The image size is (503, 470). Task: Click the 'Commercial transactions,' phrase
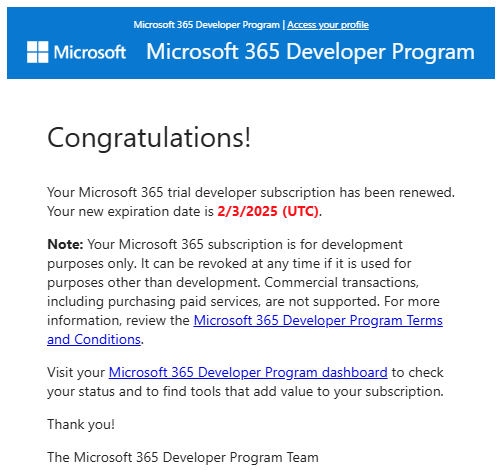[342, 283]
